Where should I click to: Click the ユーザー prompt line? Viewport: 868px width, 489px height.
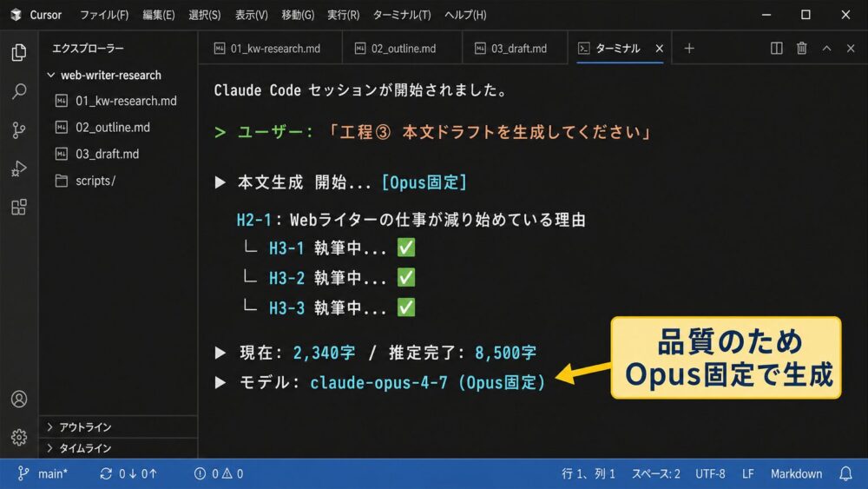(x=433, y=132)
